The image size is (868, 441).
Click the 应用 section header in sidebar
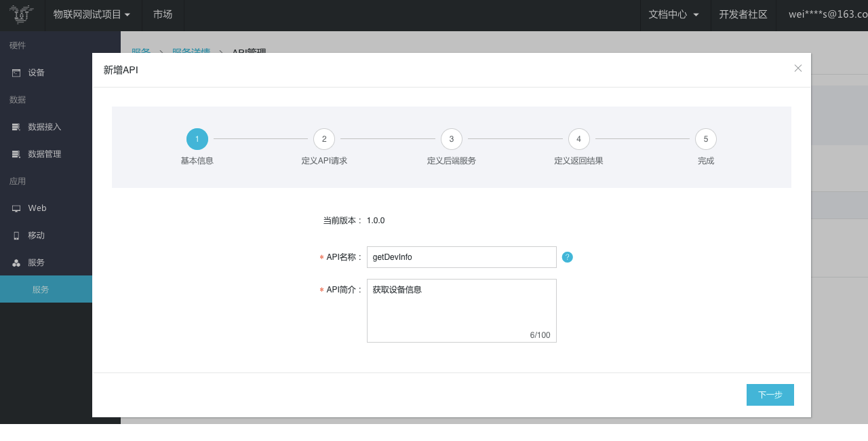[x=18, y=181]
